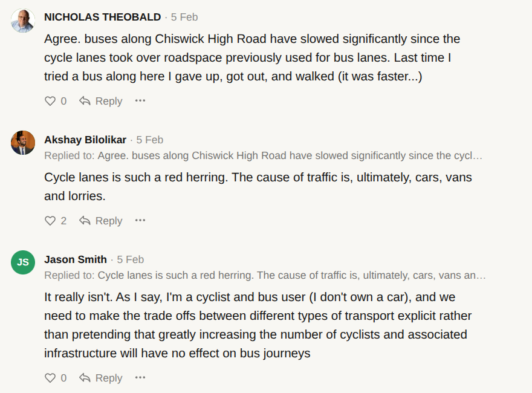Like Akshay Bilolikar's comment with the heart icon

coord(50,221)
